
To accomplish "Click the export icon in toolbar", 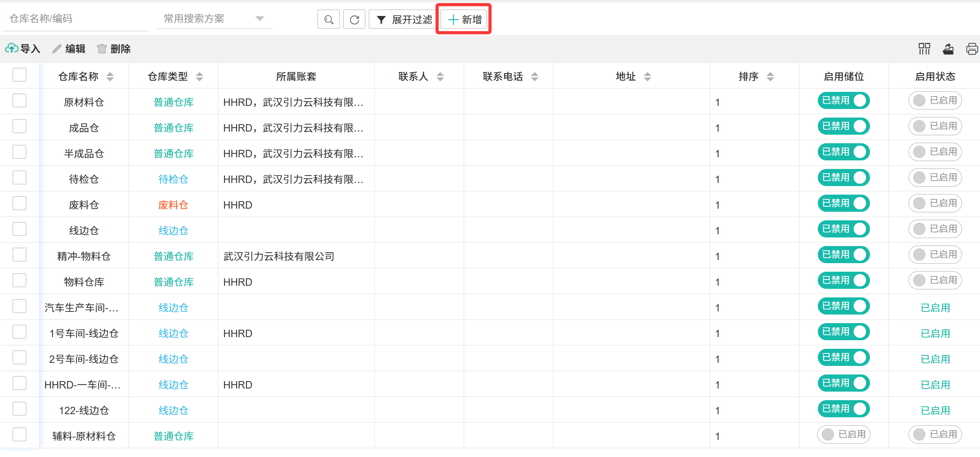I will (948, 49).
